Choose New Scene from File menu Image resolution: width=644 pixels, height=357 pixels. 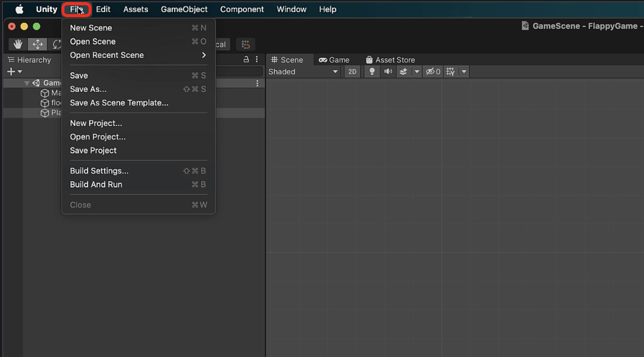pos(138,28)
